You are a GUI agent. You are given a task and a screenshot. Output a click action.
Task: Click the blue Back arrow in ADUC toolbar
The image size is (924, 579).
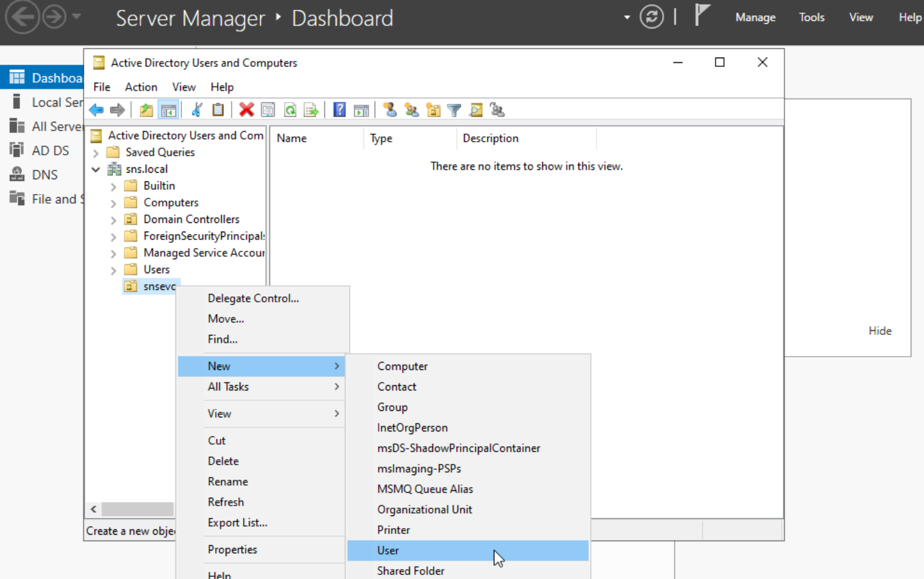(97, 110)
